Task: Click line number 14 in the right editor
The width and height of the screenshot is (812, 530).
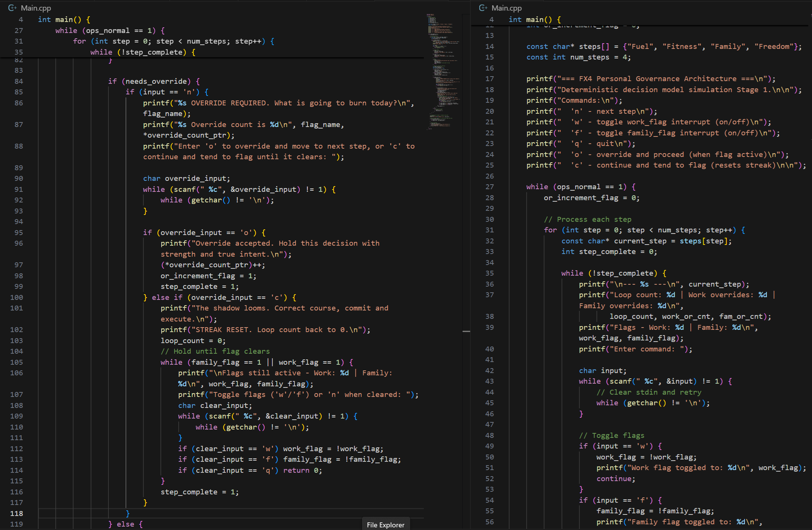Action: (x=489, y=46)
